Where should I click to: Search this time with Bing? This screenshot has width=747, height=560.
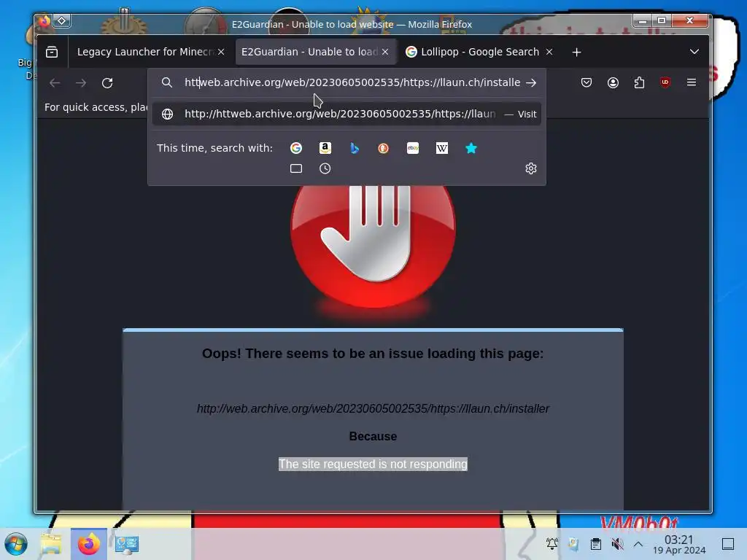[355, 148]
